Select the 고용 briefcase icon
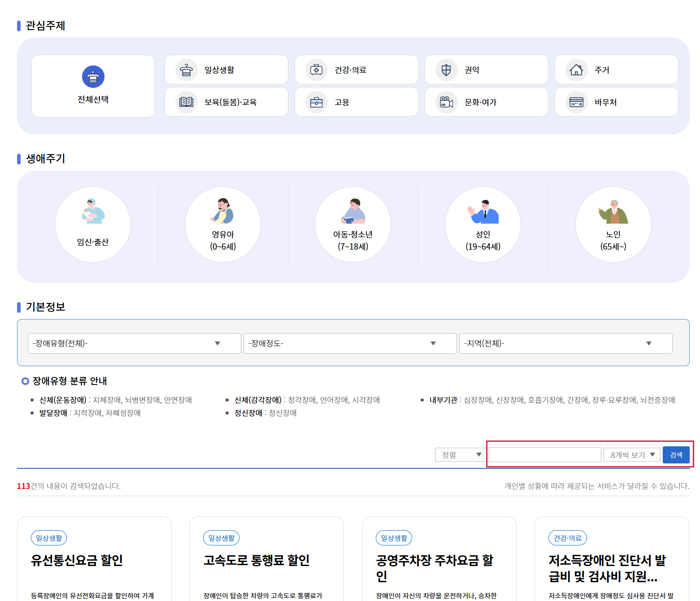700x601 pixels. click(316, 102)
